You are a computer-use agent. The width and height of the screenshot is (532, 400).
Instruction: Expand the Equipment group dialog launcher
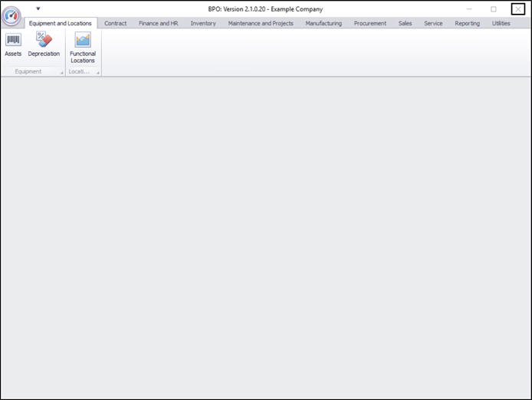(x=62, y=72)
